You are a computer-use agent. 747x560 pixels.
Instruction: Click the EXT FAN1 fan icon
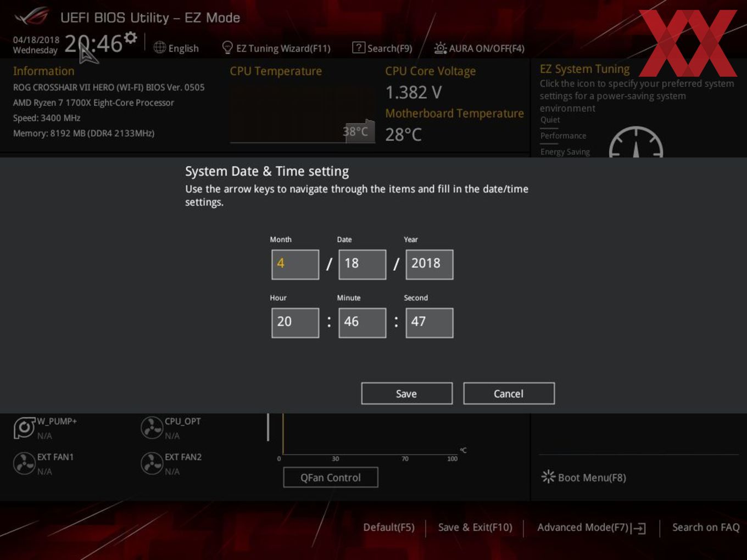[x=24, y=463]
